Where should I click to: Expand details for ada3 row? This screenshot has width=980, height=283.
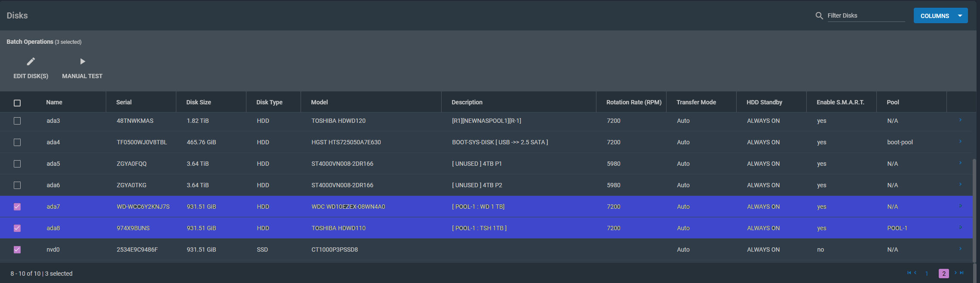coord(960,120)
